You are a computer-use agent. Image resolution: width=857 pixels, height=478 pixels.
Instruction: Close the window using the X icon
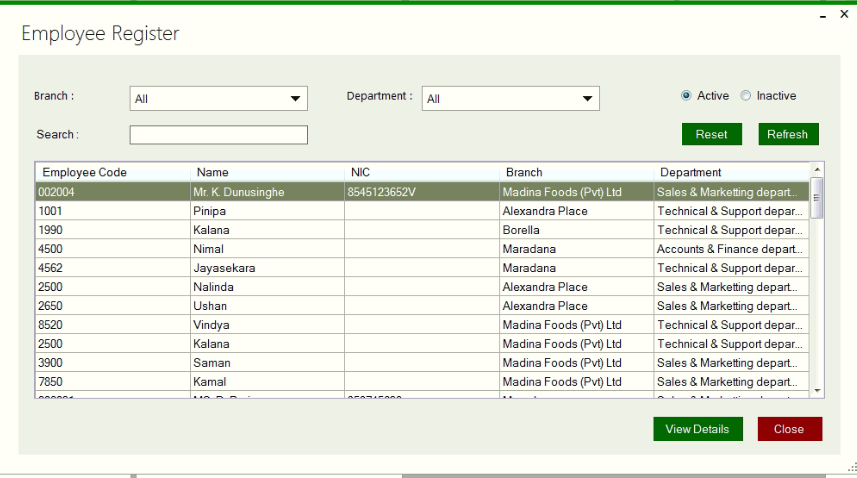tap(842, 16)
